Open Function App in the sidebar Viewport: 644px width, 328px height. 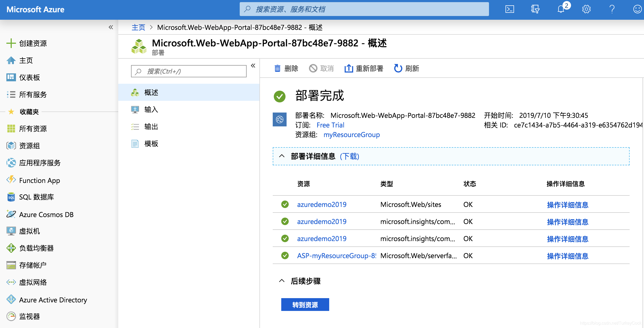39,180
